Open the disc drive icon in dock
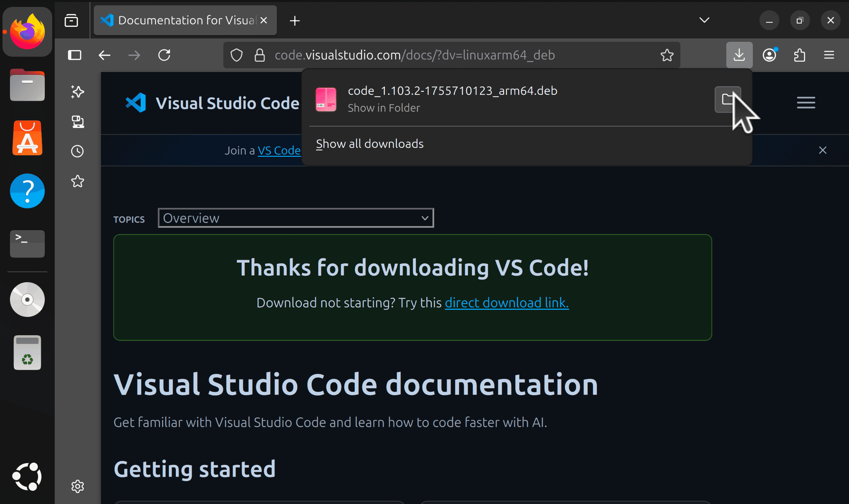 pyautogui.click(x=27, y=299)
